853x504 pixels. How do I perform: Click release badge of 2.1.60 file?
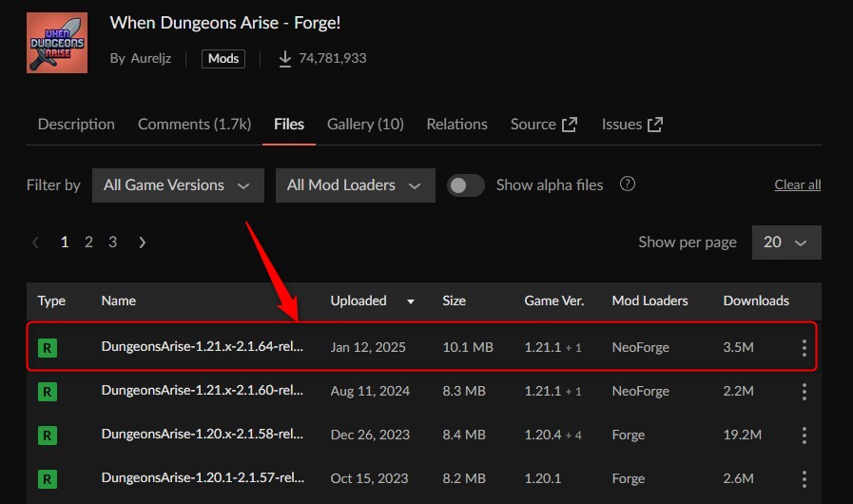click(48, 392)
